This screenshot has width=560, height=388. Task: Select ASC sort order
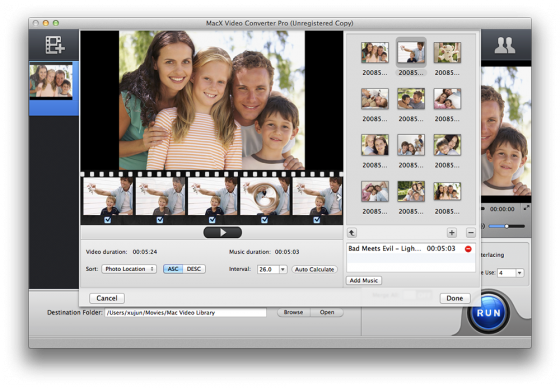pyautogui.click(x=173, y=269)
